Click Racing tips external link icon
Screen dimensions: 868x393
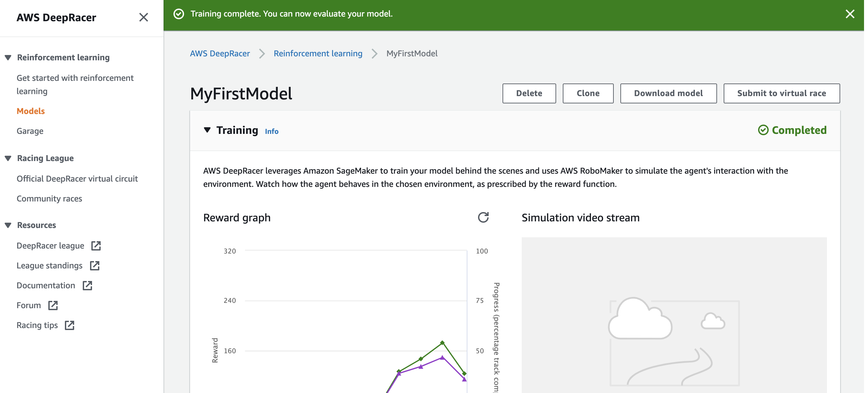tap(70, 325)
